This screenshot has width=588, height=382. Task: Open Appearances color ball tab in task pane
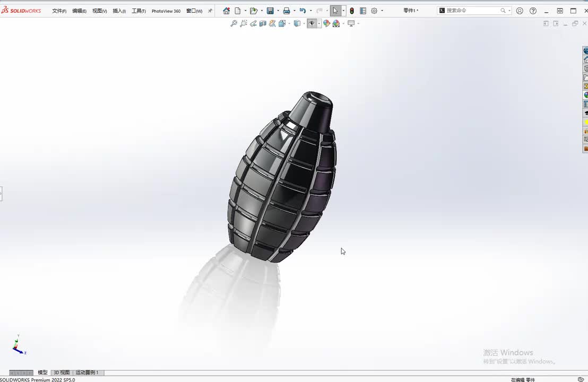point(585,95)
